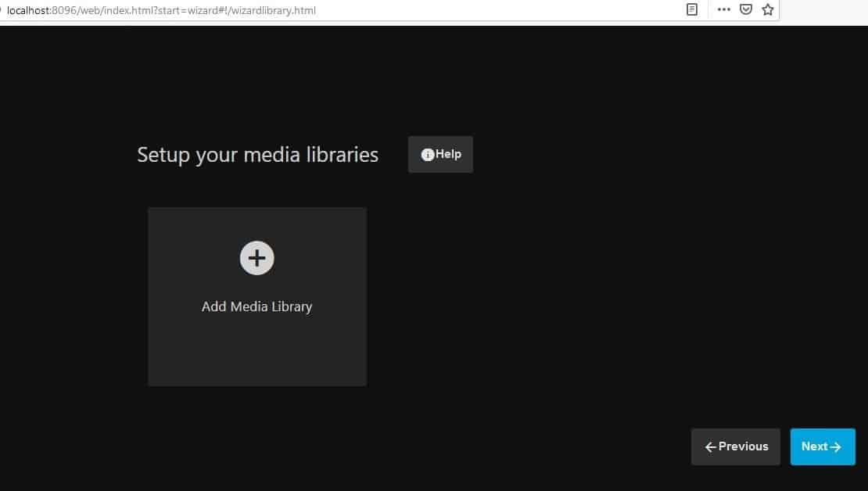Proceed with the blue Next button
The width and height of the screenshot is (868, 491).
(x=822, y=446)
